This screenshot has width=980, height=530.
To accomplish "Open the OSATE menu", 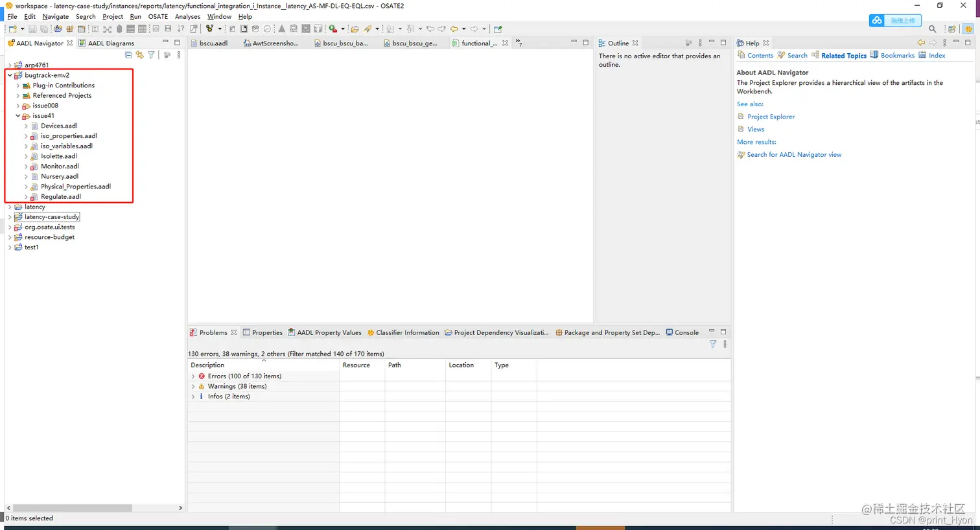I will click(158, 16).
